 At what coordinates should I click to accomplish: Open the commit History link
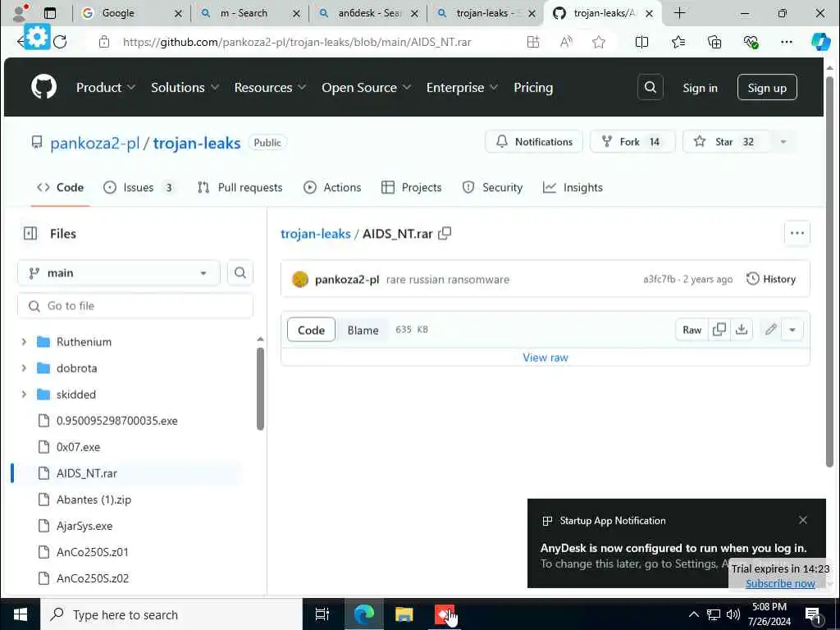pos(771,279)
